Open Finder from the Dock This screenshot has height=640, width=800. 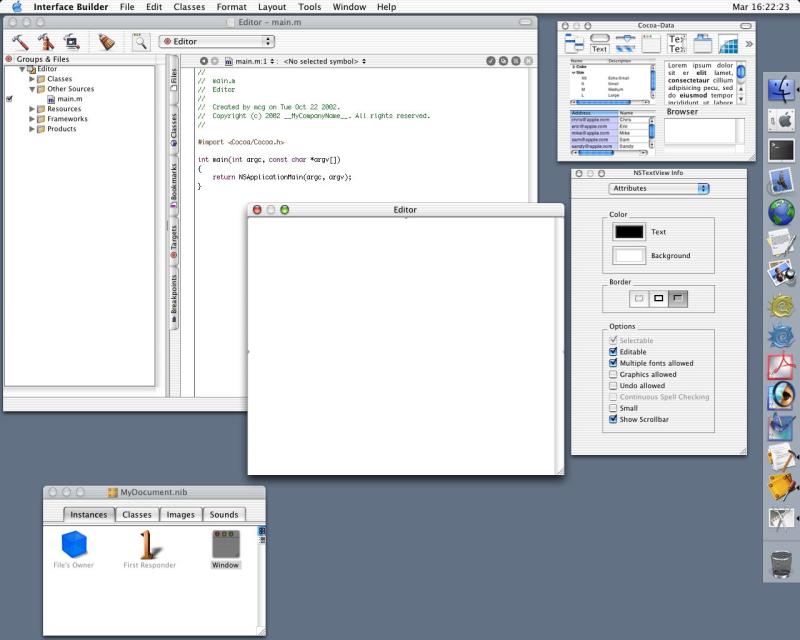tap(781, 90)
